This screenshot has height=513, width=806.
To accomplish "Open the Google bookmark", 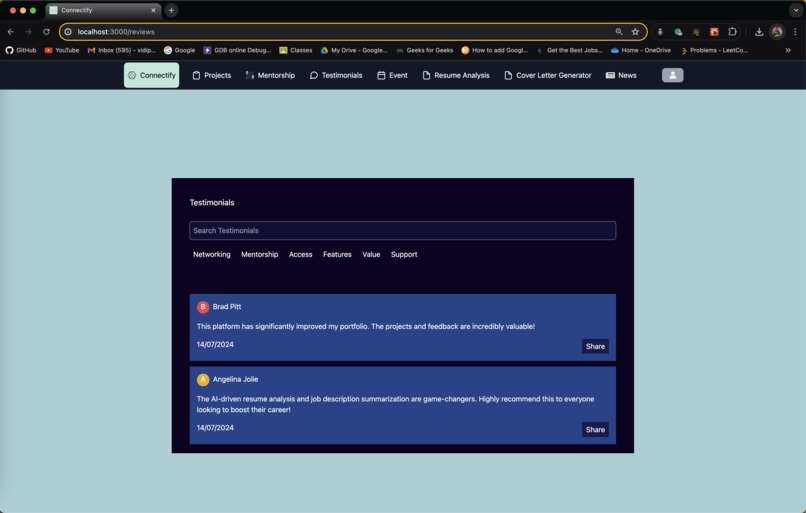I will pos(179,50).
